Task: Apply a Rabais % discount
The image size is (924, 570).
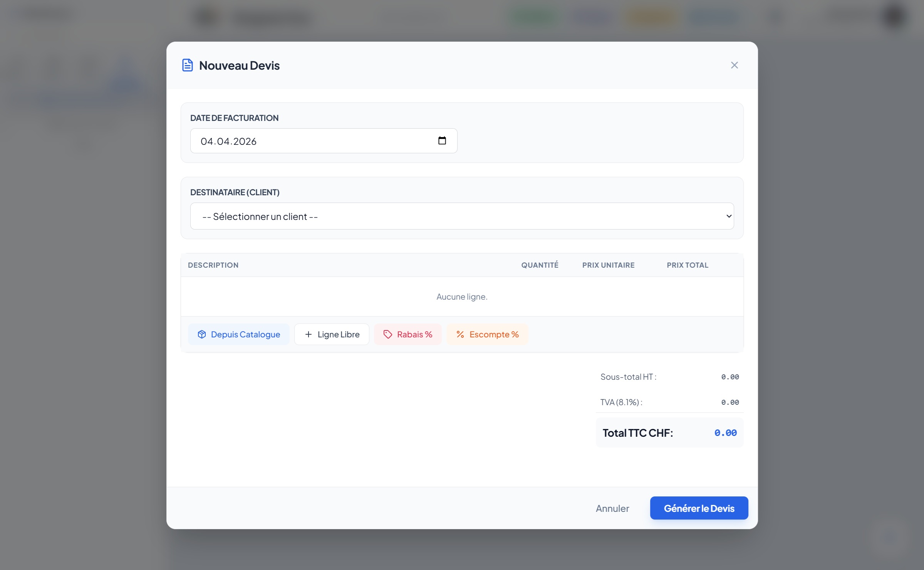Action: (414, 334)
